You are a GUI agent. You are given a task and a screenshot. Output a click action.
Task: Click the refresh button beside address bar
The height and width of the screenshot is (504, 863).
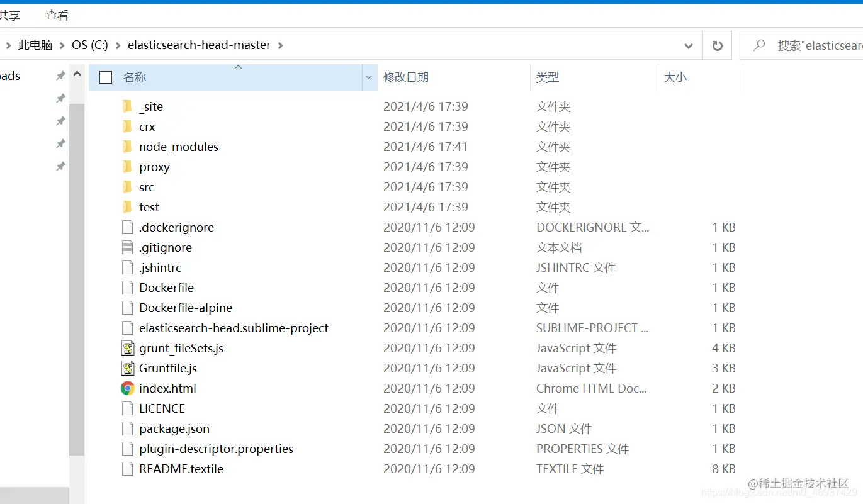[717, 45]
